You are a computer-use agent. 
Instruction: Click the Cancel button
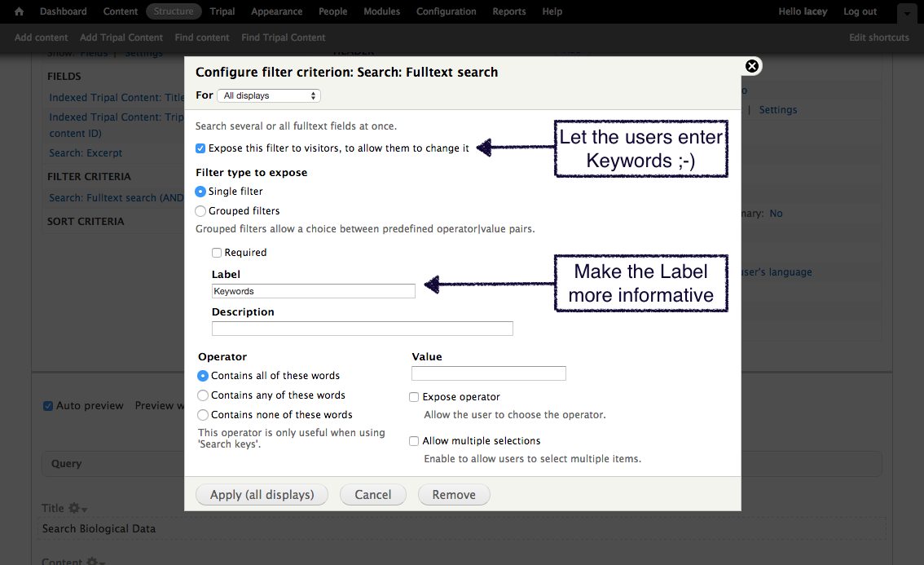[372, 495]
